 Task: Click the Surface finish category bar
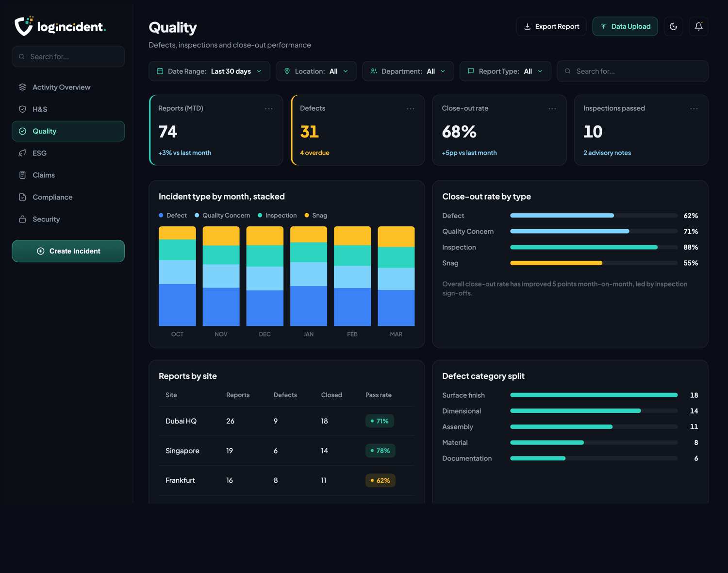coord(594,395)
